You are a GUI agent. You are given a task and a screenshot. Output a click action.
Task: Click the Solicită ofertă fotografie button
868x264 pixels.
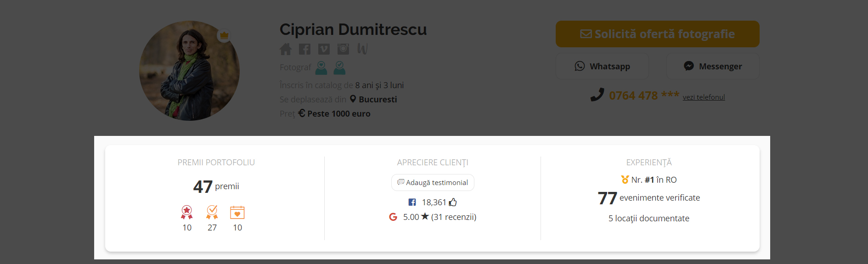[657, 34]
